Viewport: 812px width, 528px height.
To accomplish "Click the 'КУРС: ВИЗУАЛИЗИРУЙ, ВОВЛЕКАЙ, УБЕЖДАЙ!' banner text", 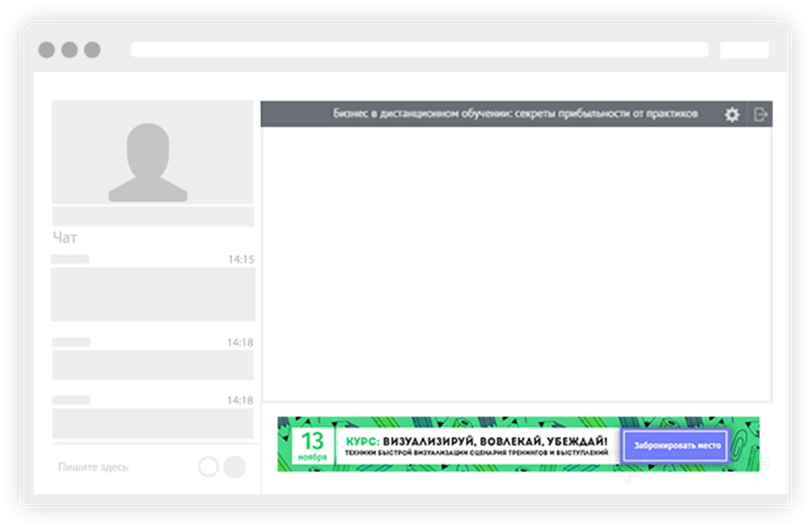I will (x=477, y=441).
